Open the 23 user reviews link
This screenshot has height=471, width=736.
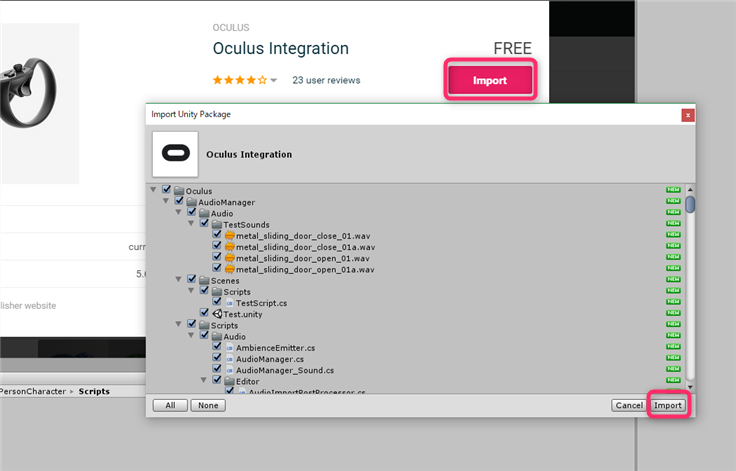point(326,80)
